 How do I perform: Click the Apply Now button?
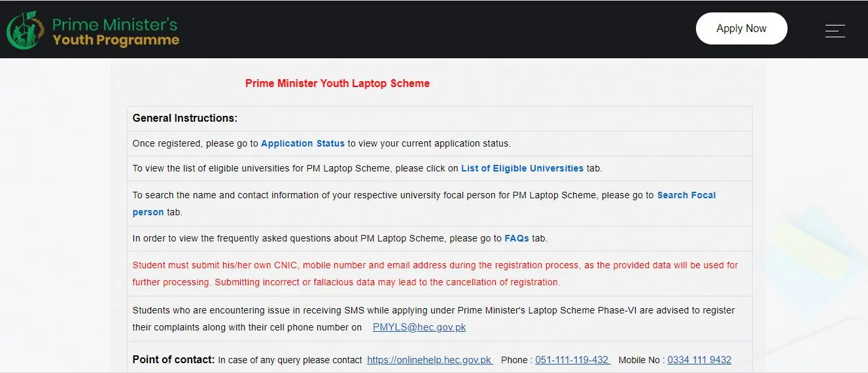(741, 29)
